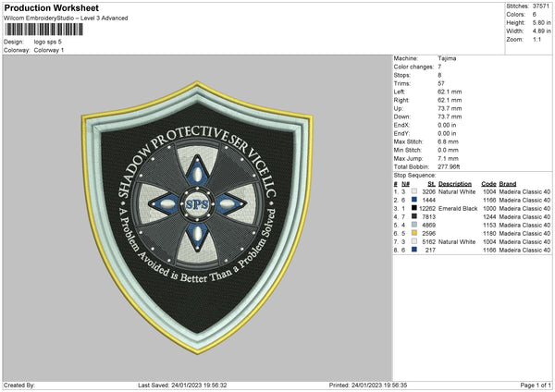The height and width of the screenshot is (392, 555).
Task: Select the yellow swatch beside 2596
Action: tap(414, 233)
